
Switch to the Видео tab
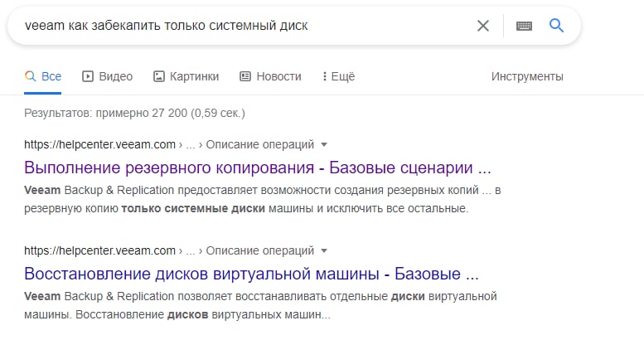pyautogui.click(x=115, y=76)
